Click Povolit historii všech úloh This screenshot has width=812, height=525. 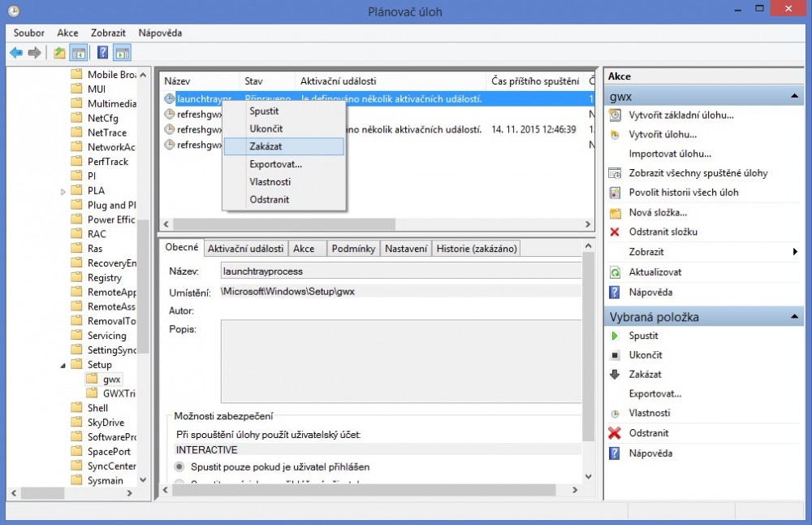684,193
